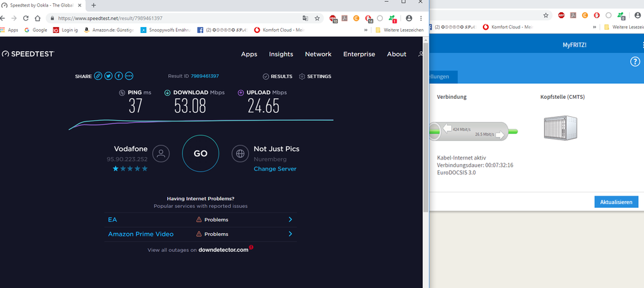Open more share options ellipsis icon
644x288 pixels.
(x=129, y=76)
